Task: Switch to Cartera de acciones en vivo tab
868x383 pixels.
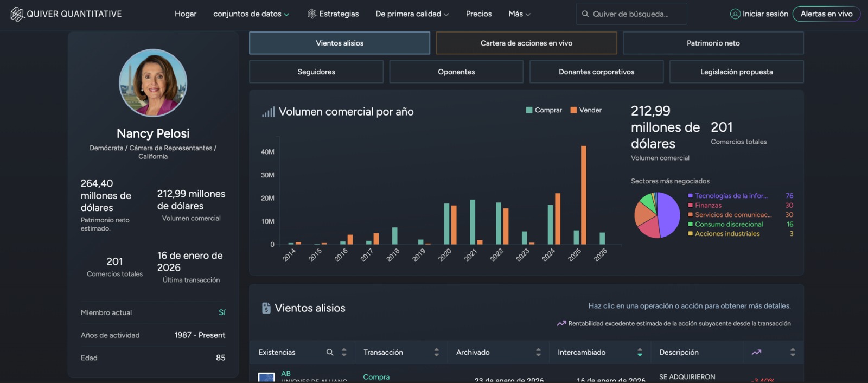Action: pos(526,43)
